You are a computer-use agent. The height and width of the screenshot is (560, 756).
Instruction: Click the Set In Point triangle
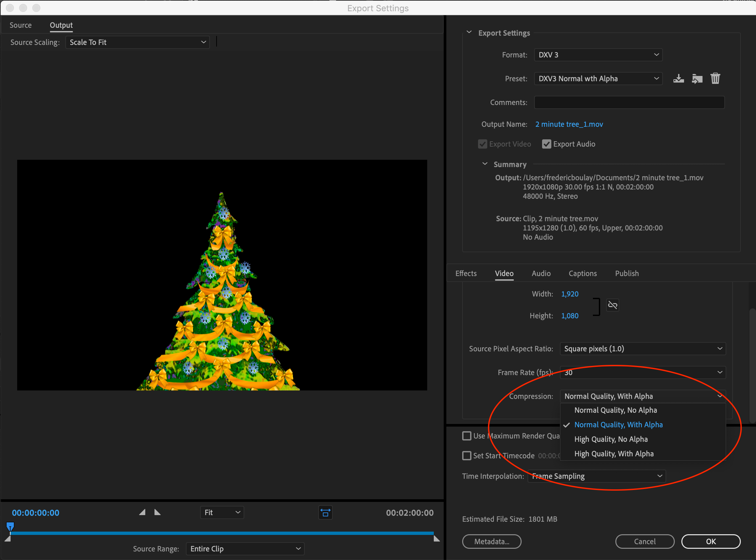pyautogui.click(x=142, y=512)
